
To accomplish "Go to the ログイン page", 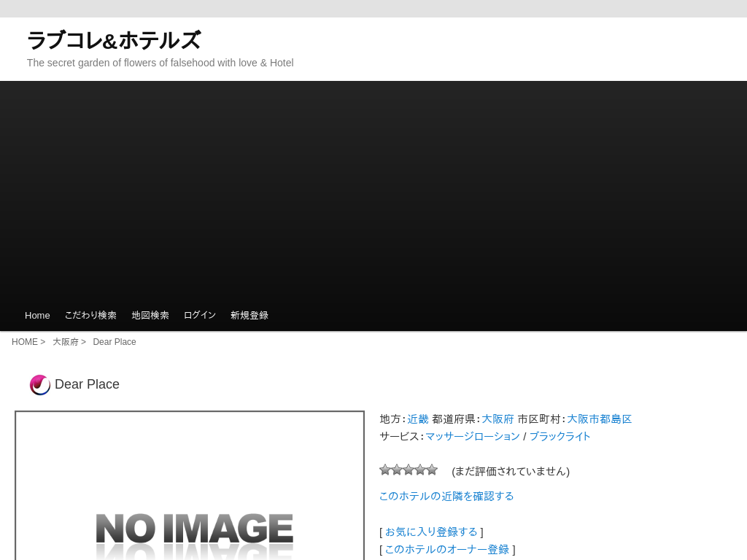I will pos(200,315).
